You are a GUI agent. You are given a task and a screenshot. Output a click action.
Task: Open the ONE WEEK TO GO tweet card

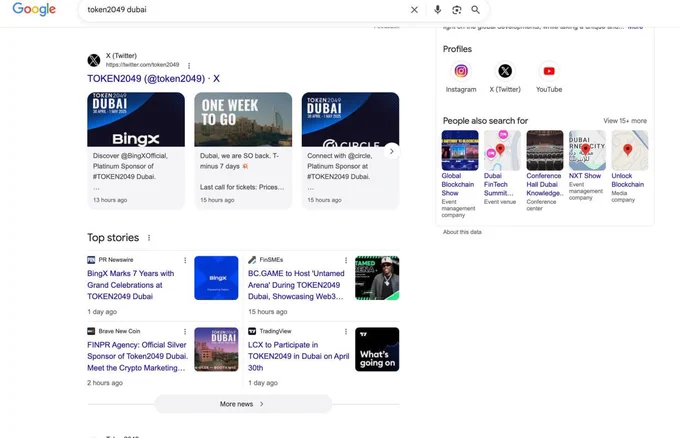pos(243,150)
